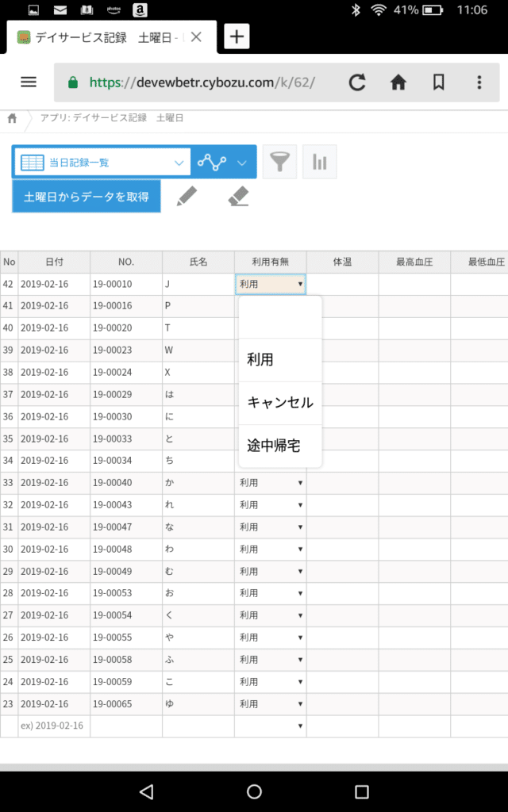508x812 pixels.
Task: Select the URL address field
Action: click(x=202, y=82)
